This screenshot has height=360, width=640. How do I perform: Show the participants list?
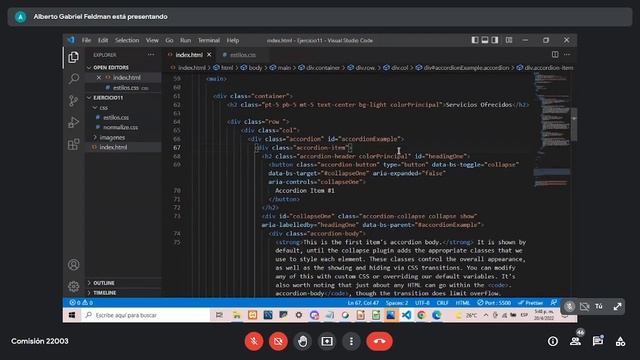click(576, 341)
